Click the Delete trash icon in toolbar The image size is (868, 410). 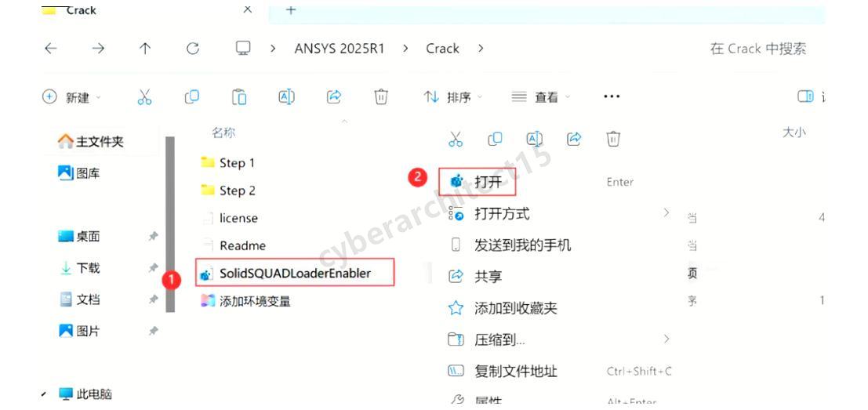(381, 97)
